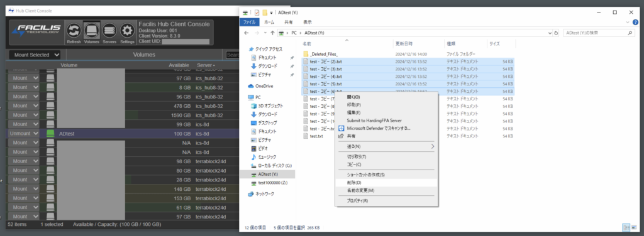Switch to the 共有 ribbon tab
This screenshot has width=644, height=236.
[x=289, y=22]
